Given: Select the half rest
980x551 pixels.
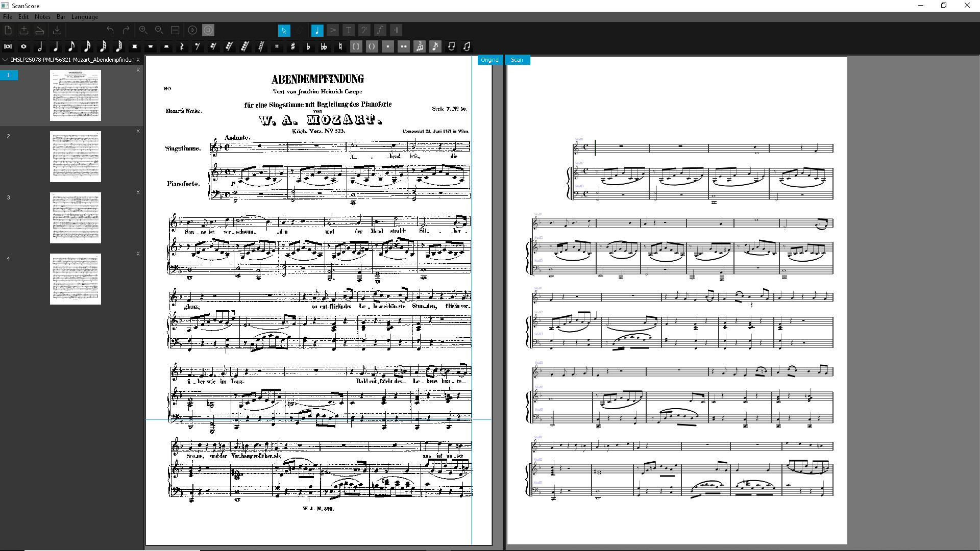Looking at the screenshot, I should click(x=166, y=46).
